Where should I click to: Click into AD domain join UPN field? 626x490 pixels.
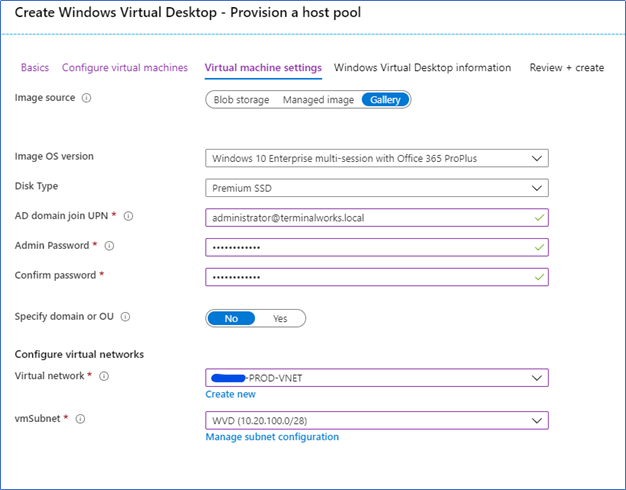point(377,218)
